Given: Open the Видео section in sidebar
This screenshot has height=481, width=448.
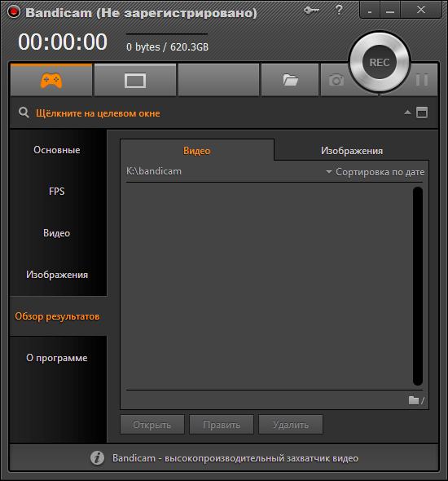Looking at the screenshot, I should point(57,233).
